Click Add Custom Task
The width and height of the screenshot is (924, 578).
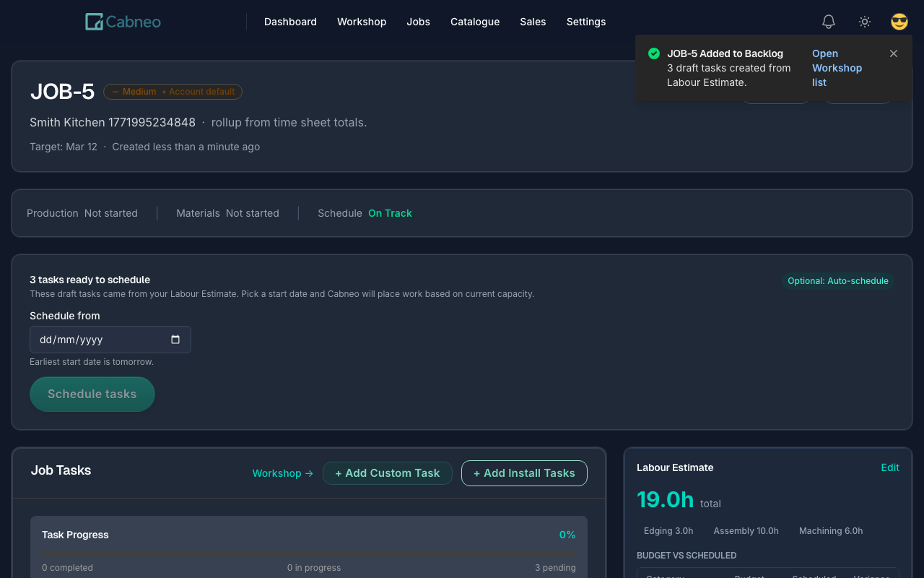[x=388, y=473]
